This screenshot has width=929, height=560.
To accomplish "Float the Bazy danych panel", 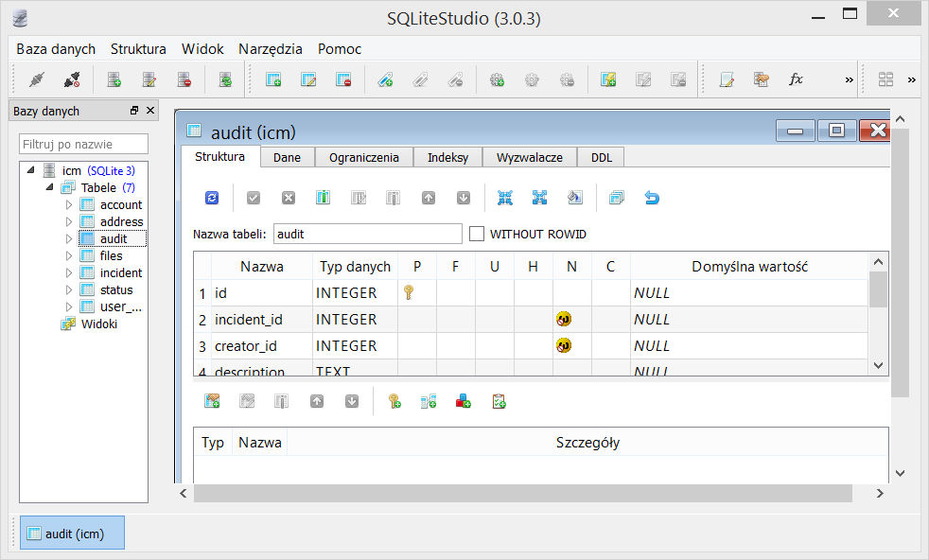I will click(134, 111).
